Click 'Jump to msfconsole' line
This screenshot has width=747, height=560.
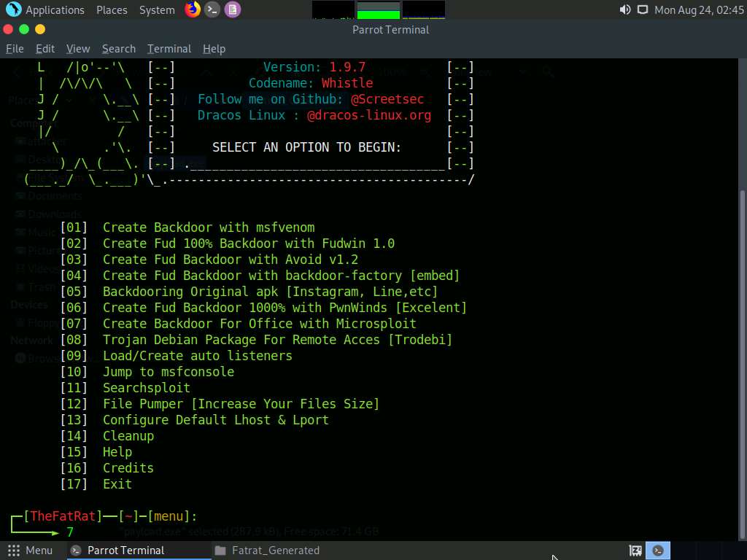[169, 372]
